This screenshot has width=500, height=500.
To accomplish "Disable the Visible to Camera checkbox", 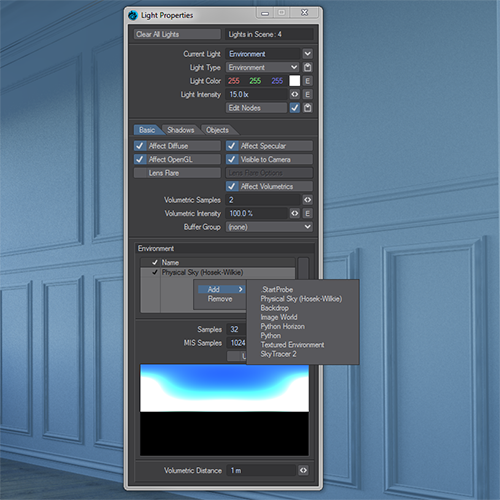I will pyautogui.click(x=231, y=159).
